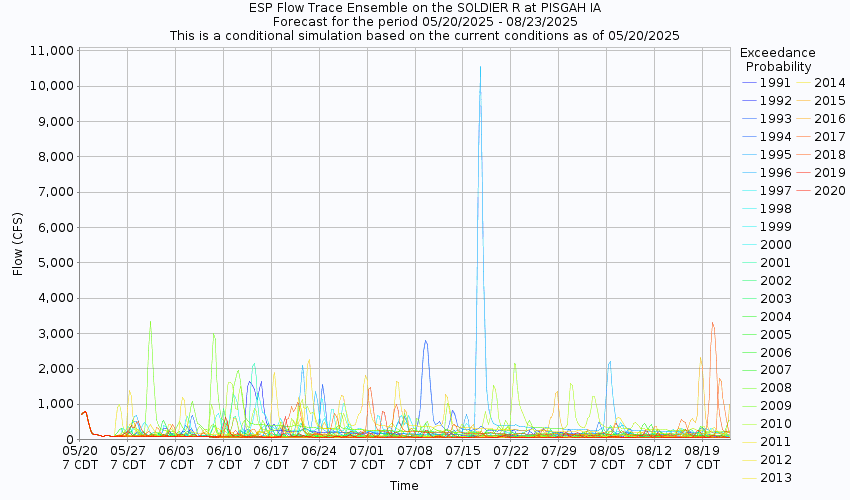Click the '07/15 7 CDT' x-axis label
The image size is (850, 500).
[463, 458]
